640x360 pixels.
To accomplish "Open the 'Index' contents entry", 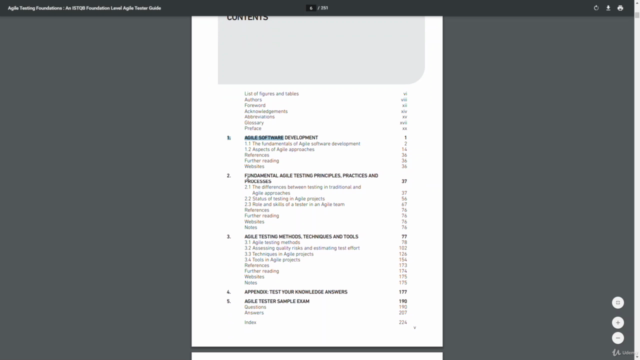I will click(x=250, y=322).
